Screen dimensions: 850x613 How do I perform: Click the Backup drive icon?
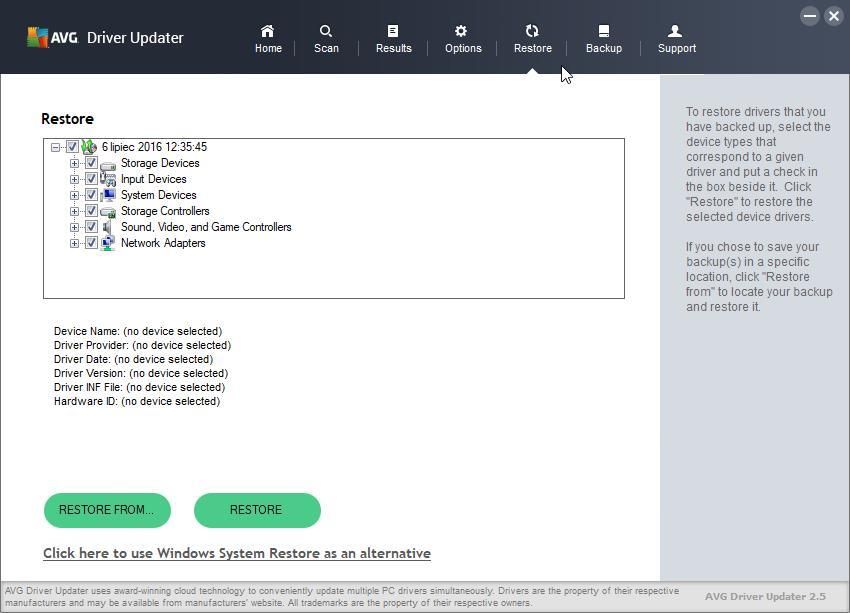[x=604, y=31]
